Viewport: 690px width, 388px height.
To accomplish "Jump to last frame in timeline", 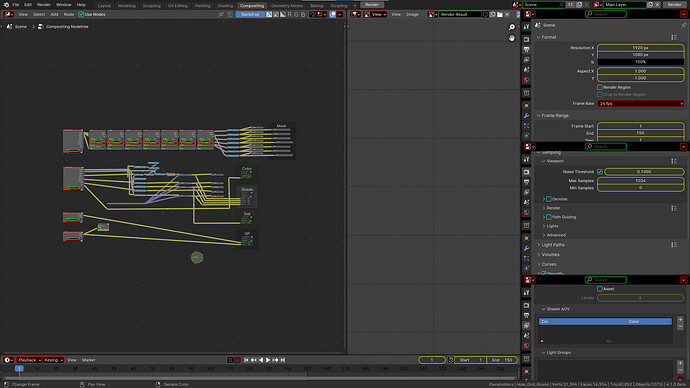I will click(283, 360).
